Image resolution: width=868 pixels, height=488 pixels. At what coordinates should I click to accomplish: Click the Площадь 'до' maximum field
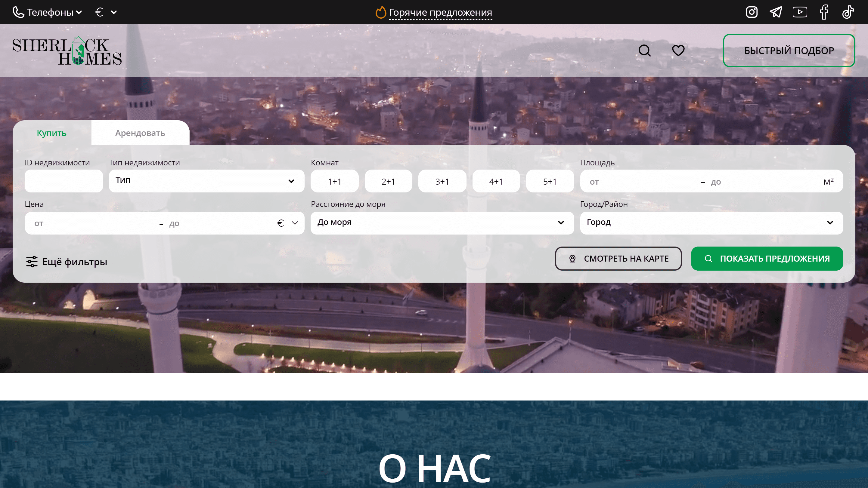[x=763, y=182]
